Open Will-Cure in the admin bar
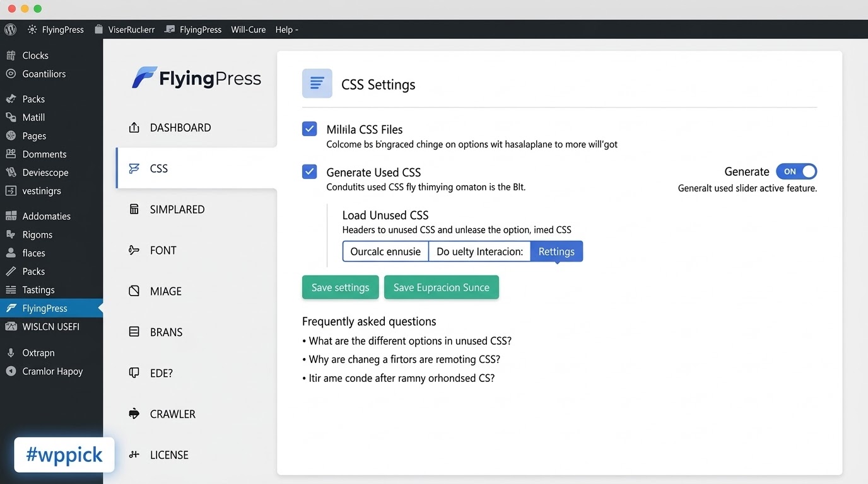The width and height of the screenshot is (868, 484). [249, 30]
